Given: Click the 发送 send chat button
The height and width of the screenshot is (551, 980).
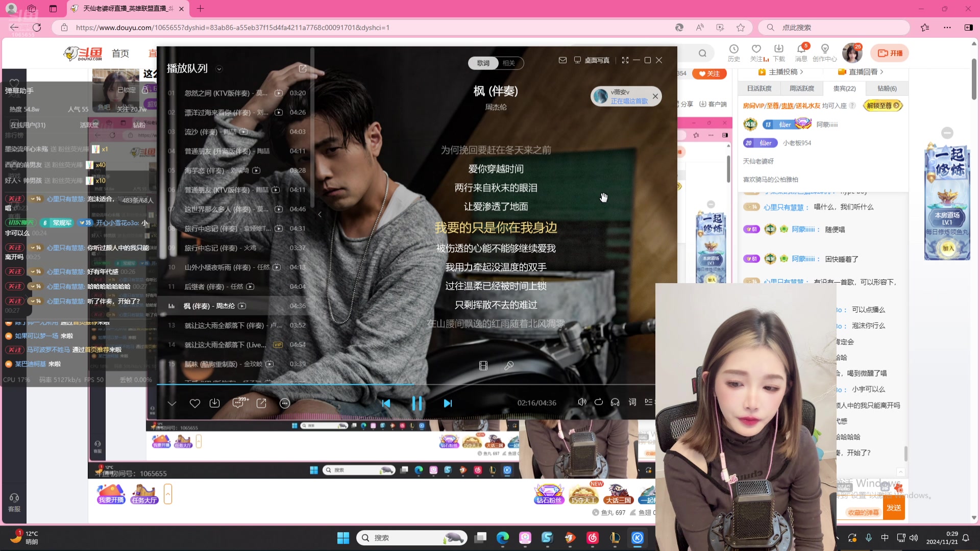Looking at the screenshot, I should 894,508.
